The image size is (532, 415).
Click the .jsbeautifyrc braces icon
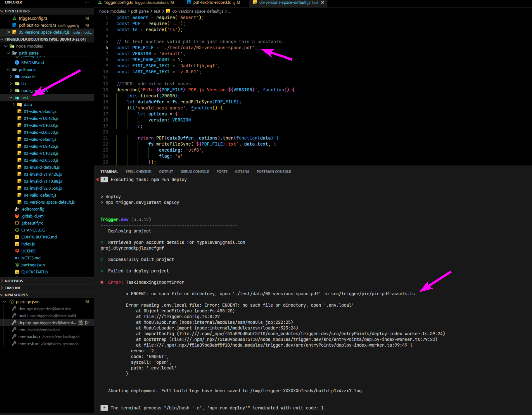tap(17, 223)
